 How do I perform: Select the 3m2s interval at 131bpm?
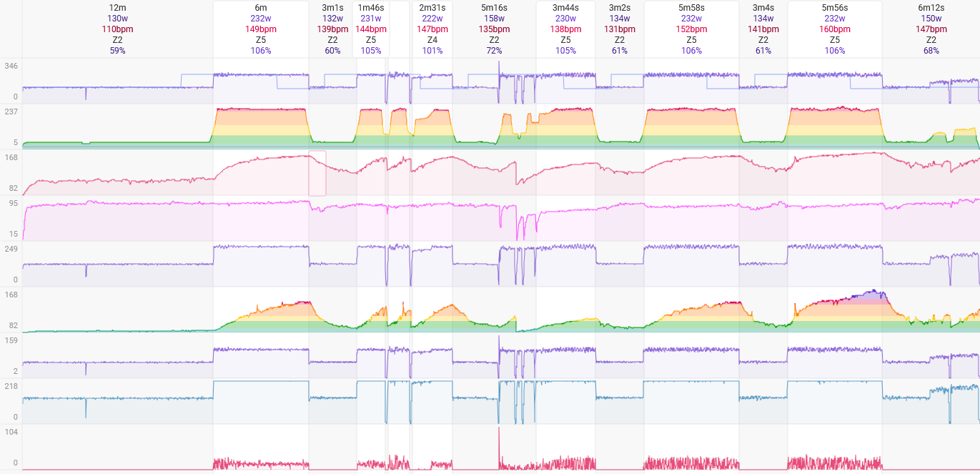pos(619,29)
